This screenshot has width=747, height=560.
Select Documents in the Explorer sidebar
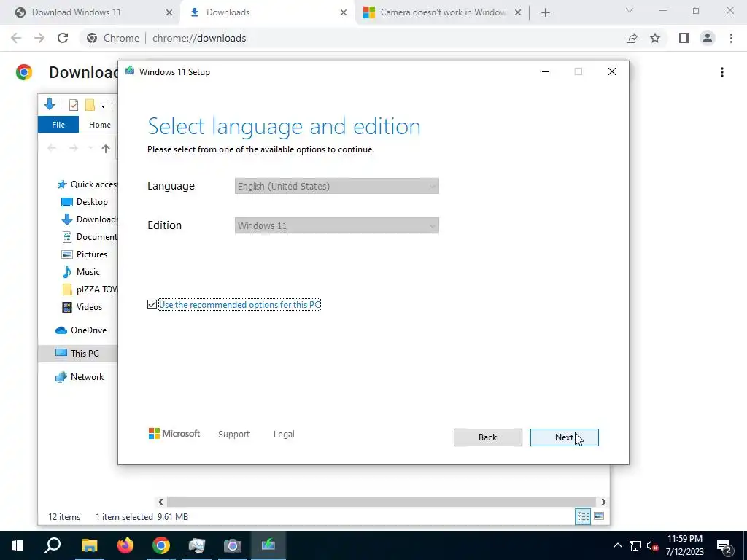90,237
